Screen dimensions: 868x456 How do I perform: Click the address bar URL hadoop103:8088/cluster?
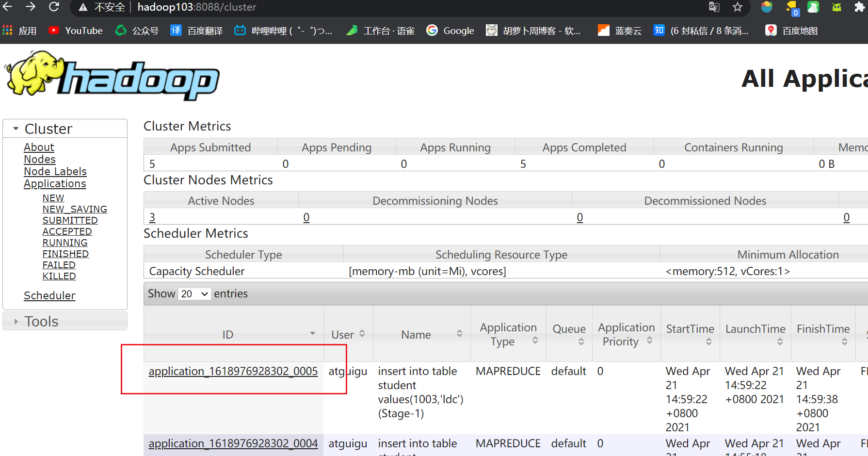(196, 7)
